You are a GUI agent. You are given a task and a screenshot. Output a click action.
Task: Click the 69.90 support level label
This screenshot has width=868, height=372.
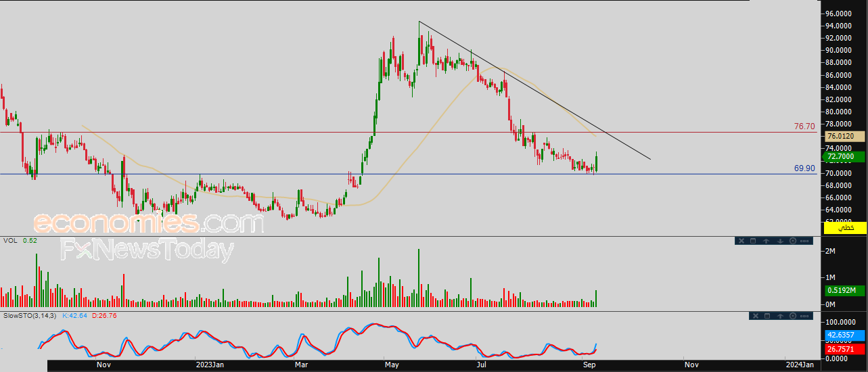(804, 168)
